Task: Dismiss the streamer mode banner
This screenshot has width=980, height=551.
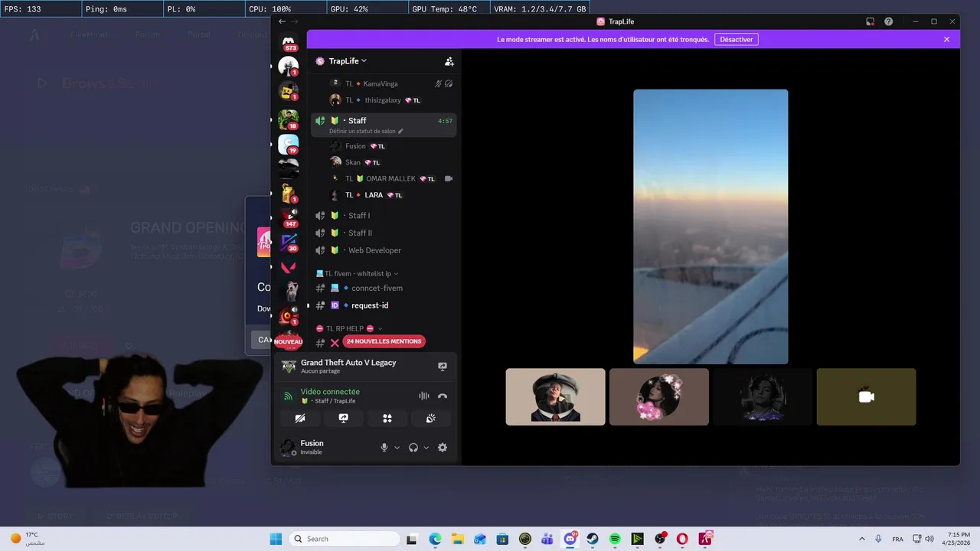Action: click(946, 39)
